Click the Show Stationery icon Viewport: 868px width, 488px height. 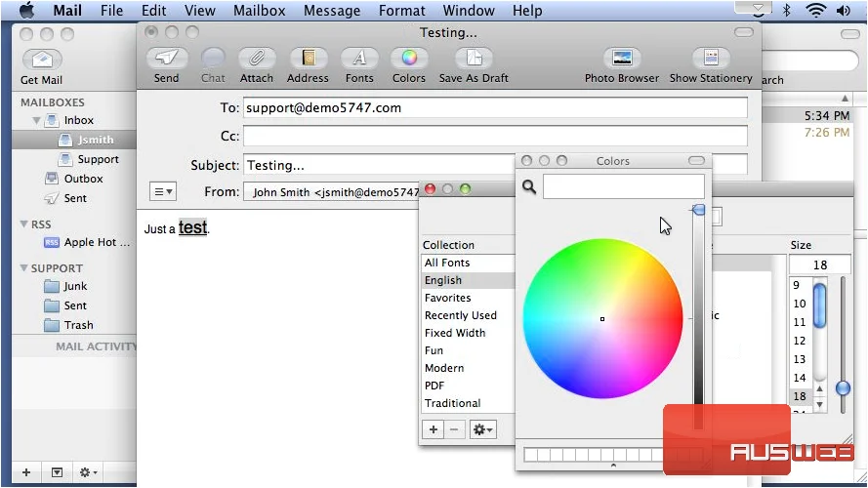(x=712, y=59)
